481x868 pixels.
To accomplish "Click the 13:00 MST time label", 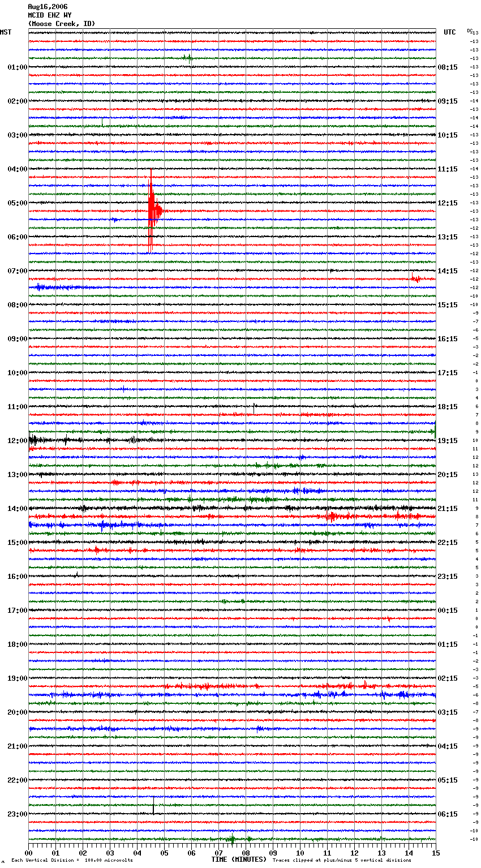I will click(x=18, y=475).
